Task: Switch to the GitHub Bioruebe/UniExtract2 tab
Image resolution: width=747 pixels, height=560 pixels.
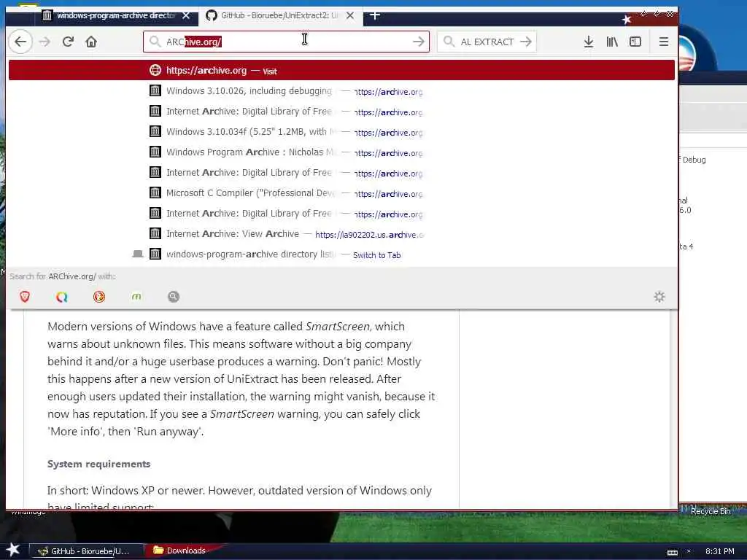Action: tap(280, 16)
